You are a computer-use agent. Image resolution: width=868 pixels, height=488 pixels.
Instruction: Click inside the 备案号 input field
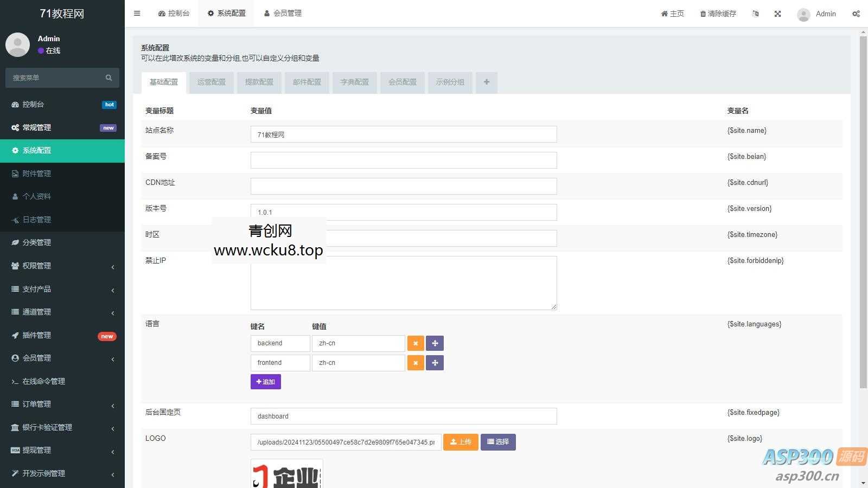pos(404,159)
